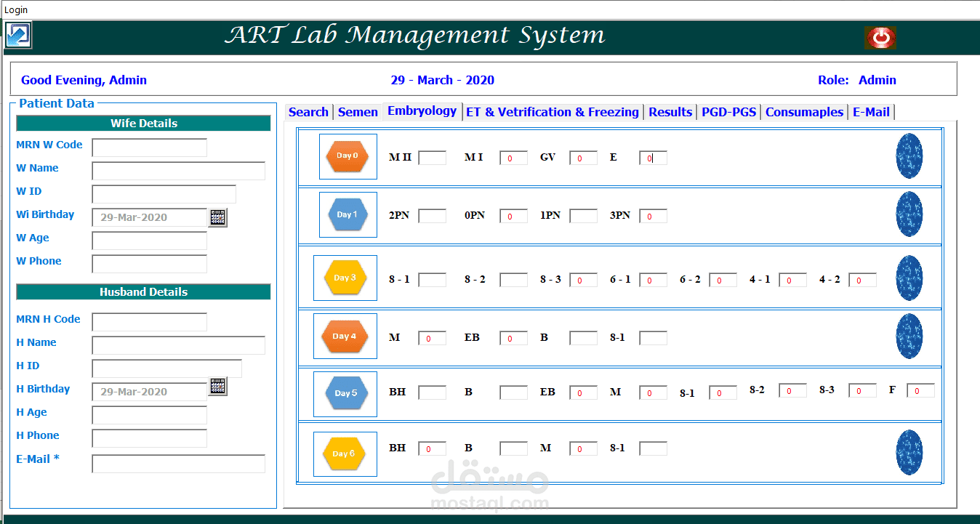
Task: Click the blue embryo image in Day 4 row
Action: 909,336
